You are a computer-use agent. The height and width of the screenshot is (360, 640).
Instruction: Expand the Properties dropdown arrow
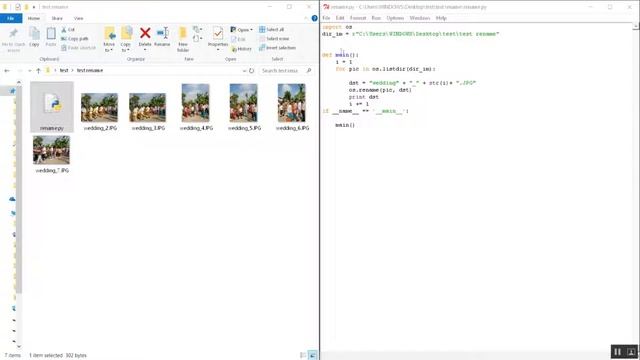[218, 50]
